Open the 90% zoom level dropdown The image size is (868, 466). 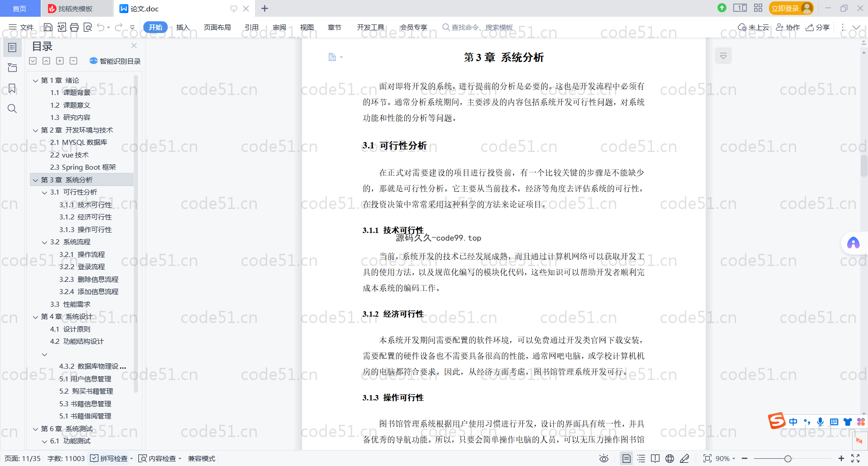(726, 458)
